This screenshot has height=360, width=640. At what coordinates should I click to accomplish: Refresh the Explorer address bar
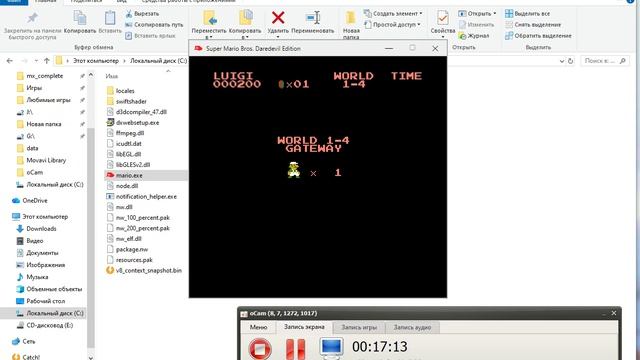pyautogui.click(x=570, y=61)
